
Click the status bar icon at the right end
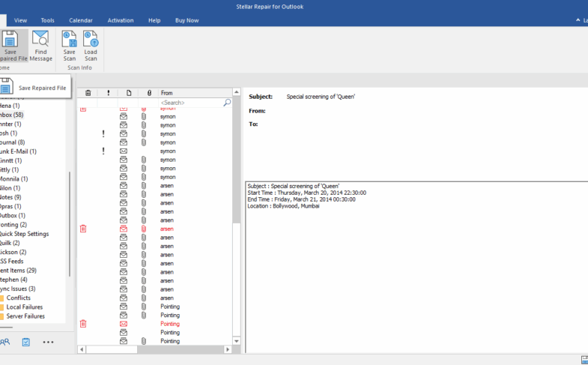[x=584, y=359]
